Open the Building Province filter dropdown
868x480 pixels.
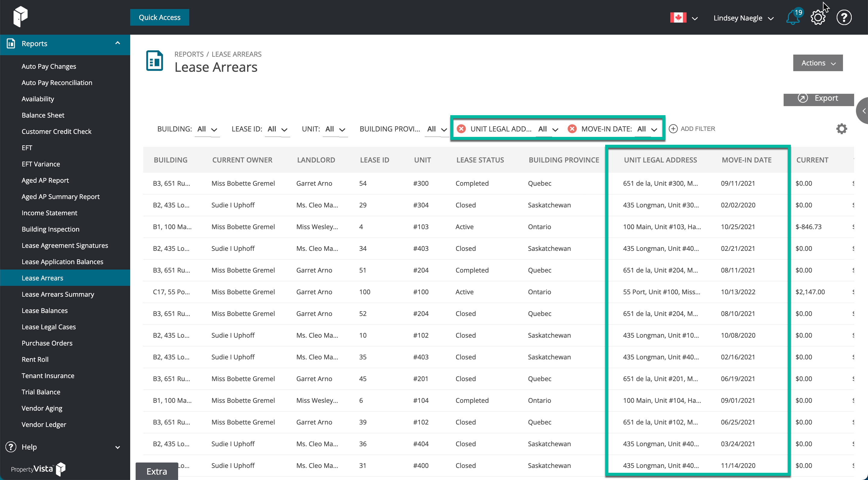(x=437, y=129)
